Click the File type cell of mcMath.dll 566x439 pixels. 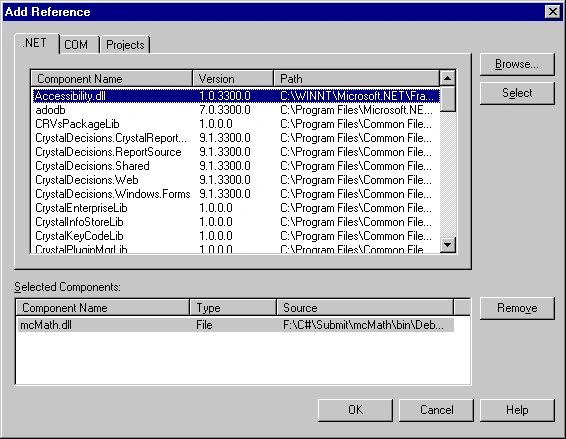click(x=204, y=325)
